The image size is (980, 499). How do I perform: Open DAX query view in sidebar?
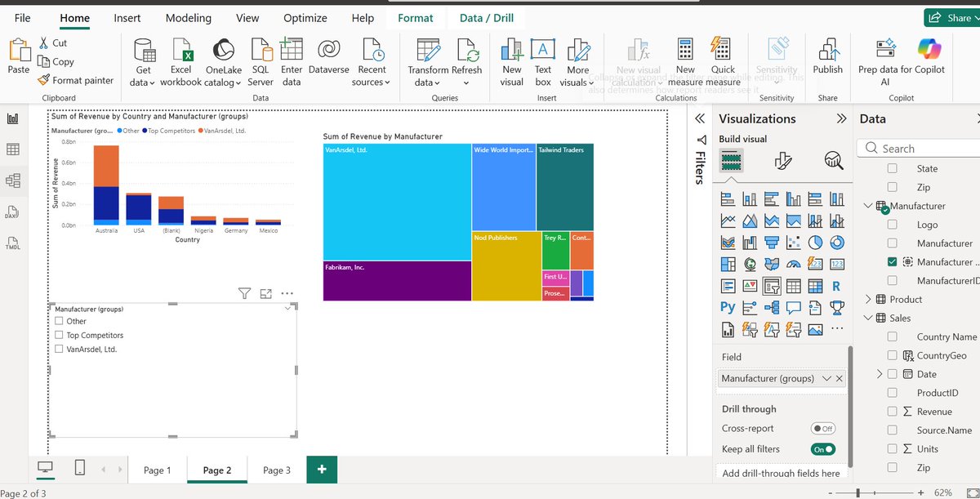[x=13, y=212]
